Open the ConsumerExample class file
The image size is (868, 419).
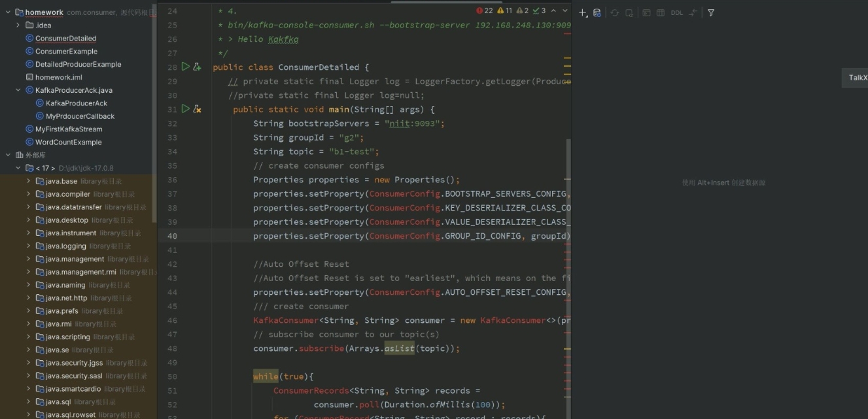tap(66, 52)
